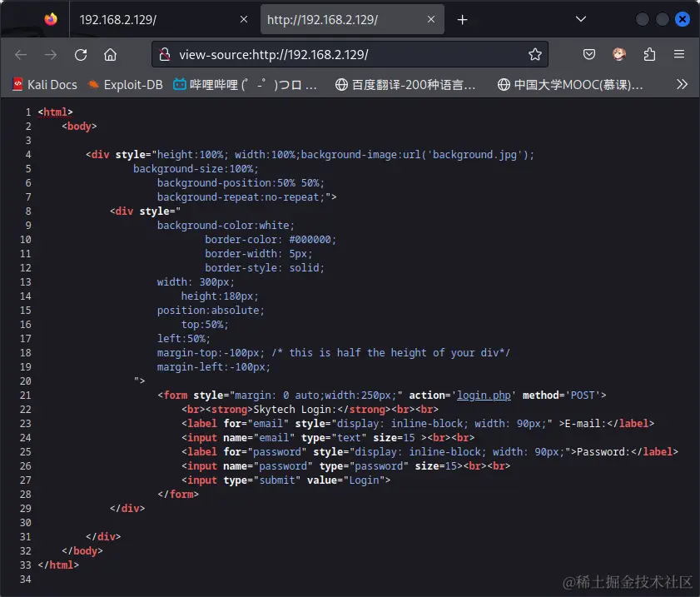The image size is (700, 597).
Task: Click 'background-repeat:no-repeat;' text
Action: click(x=241, y=197)
